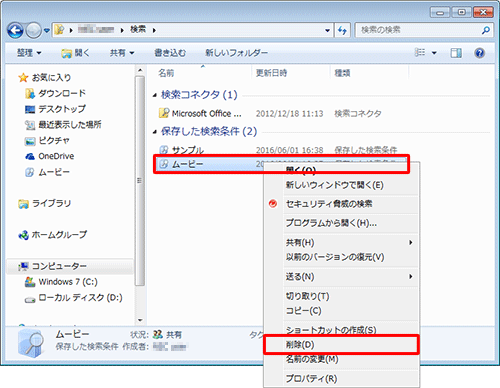Viewport: 500px width, 388px height.
Task: Click 書き込む in the toolbar
Action: 170,53
